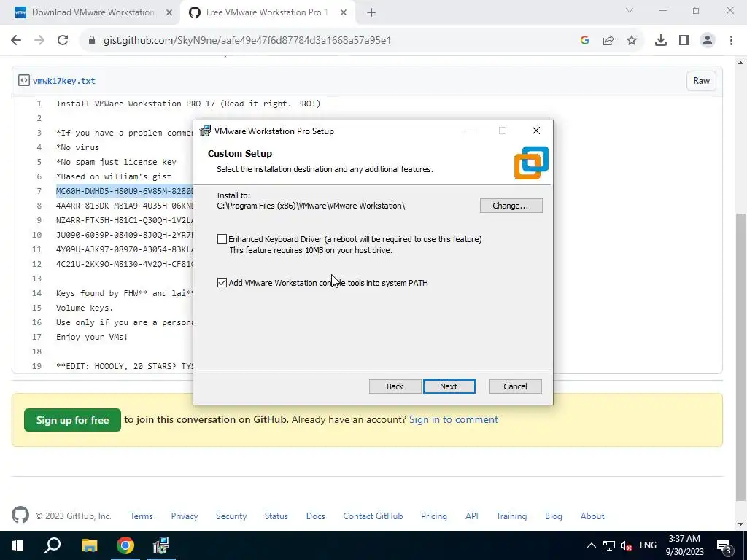Open Chrome tab search chevron
Viewport: 747px width, 560px height.
[630, 10]
